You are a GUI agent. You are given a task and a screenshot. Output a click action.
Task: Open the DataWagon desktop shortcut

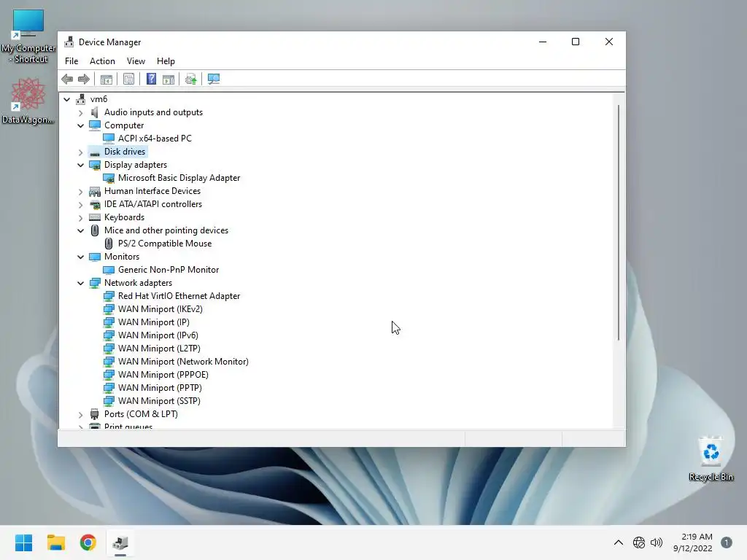28,101
